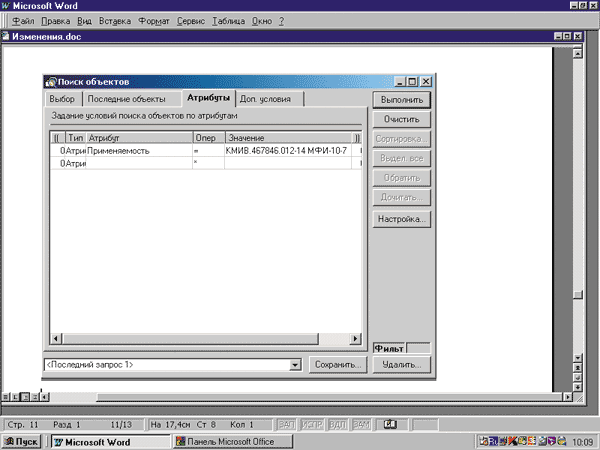
Task: Open the Таблица menu
Action: click(x=227, y=20)
